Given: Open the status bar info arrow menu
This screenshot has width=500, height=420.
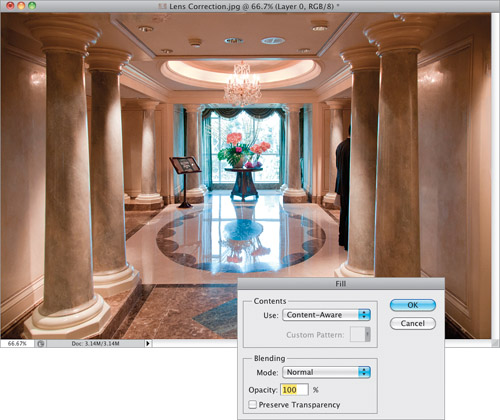Looking at the screenshot, I should point(148,343).
